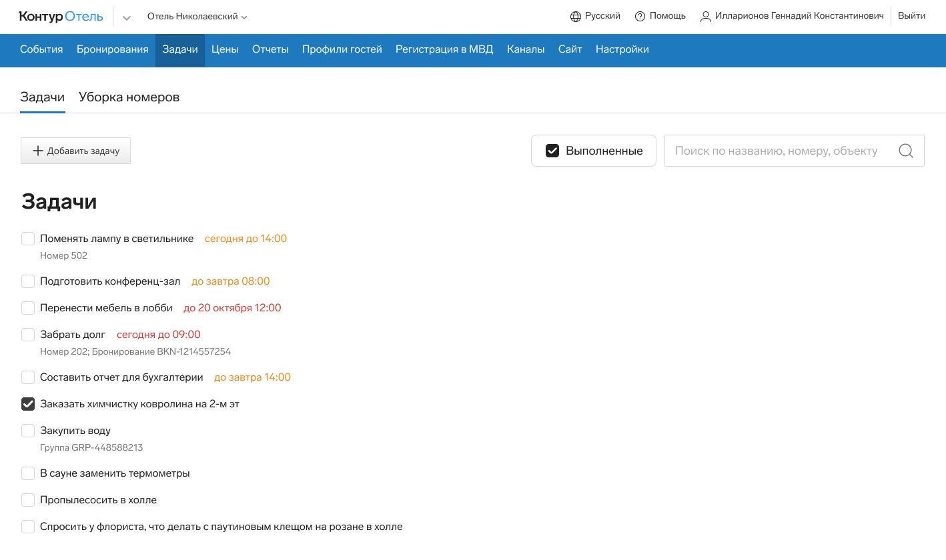Image resolution: width=946 pixels, height=560 pixels.
Task: Check task Поменять лампу в светильнике
Action: [x=28, y=239]
